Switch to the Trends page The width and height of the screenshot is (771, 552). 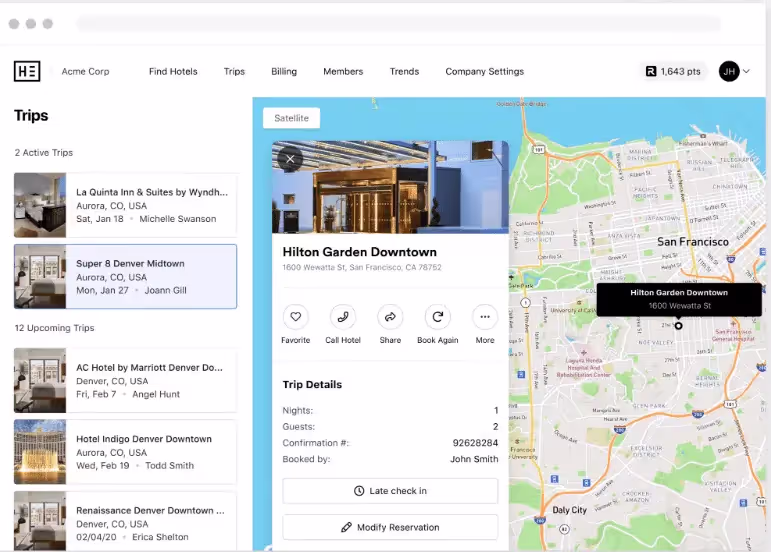click(x=404, y=71)
